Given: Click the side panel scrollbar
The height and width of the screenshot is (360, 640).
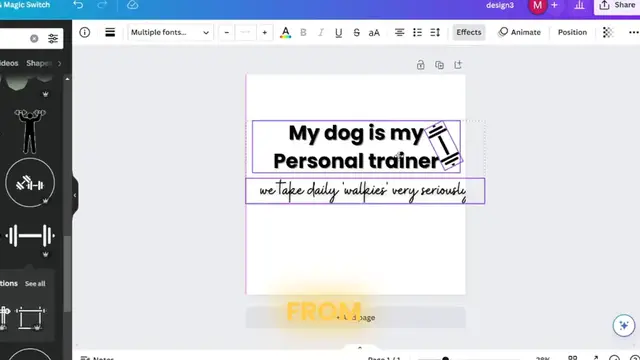Looking at the screenshot, I should (x=67, y=273).
